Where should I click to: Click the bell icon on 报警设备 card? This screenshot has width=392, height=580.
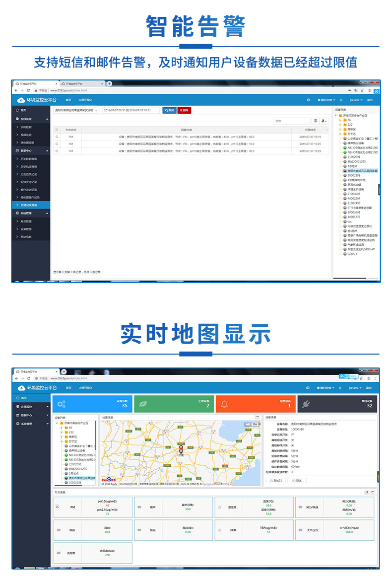coord(224,404)
